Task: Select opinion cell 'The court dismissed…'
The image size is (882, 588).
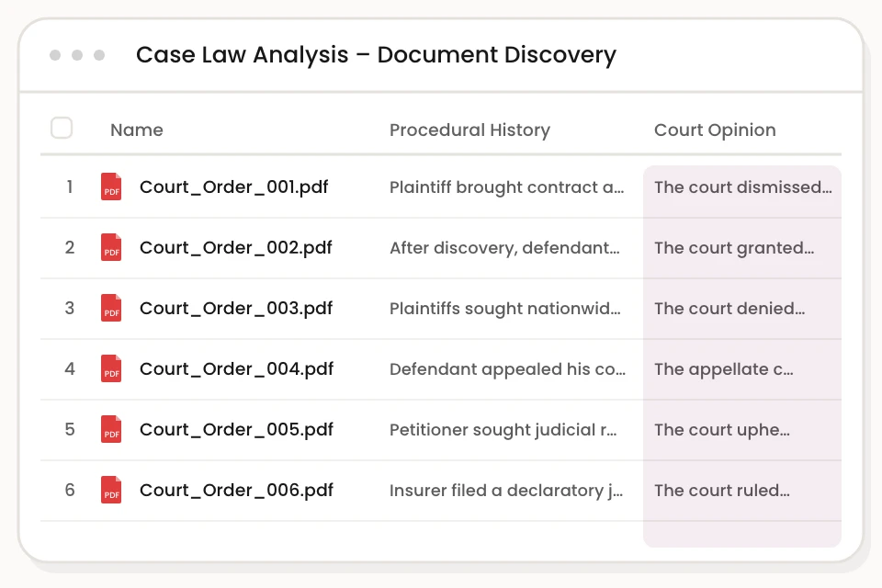Action: (742, 187)
